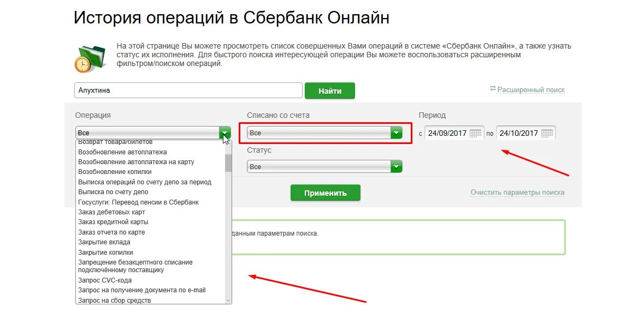Screen dimensions: 644x330
Task: Open Расширенный поиск link
Action: click(x=531, y=90)
